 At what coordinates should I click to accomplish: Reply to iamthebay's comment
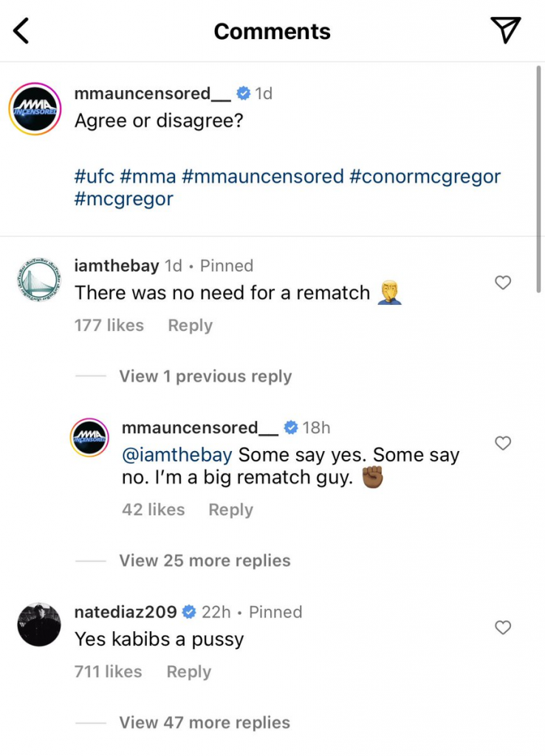[x=190, y=326]
